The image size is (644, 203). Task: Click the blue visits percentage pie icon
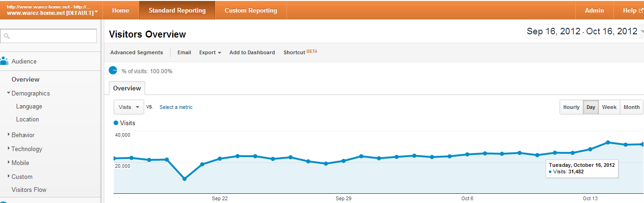click(113, 71)
